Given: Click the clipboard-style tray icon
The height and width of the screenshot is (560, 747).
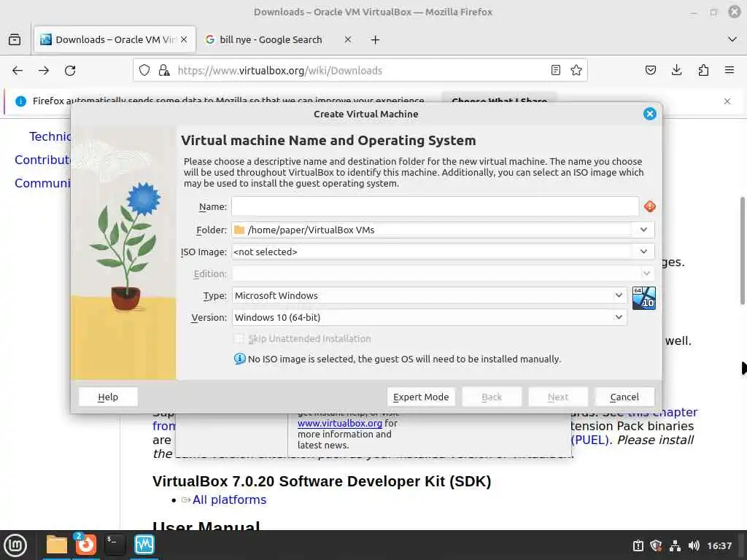Looking at the screenshot, I should pos(638,545).
